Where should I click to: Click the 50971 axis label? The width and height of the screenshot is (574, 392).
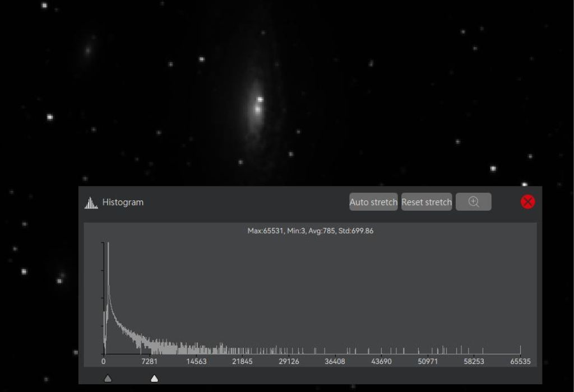point(428,362)
